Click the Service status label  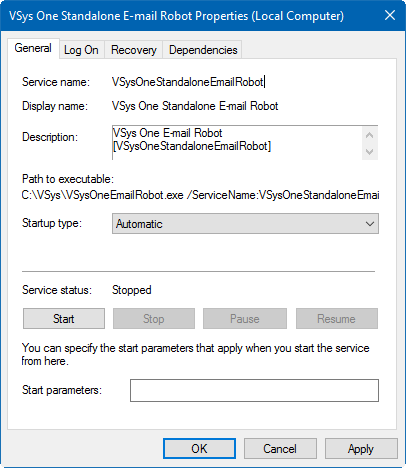pyautogui.click(x=57, y=290)
